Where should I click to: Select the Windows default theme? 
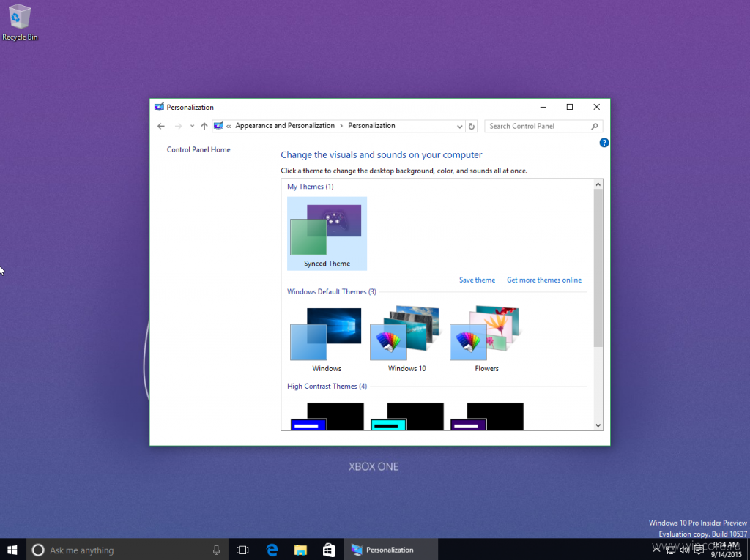327,339
